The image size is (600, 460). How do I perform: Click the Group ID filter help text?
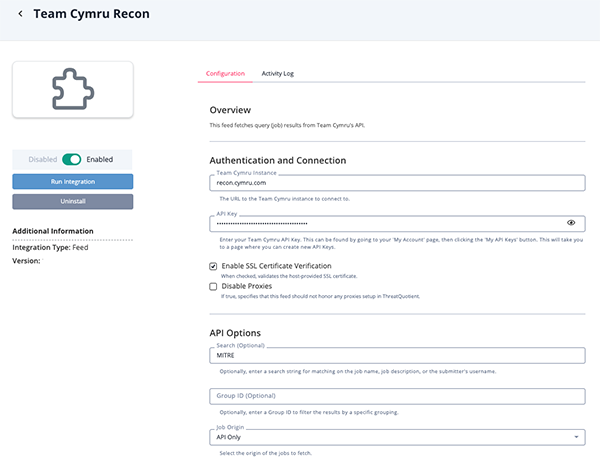[x=309, y=412]
